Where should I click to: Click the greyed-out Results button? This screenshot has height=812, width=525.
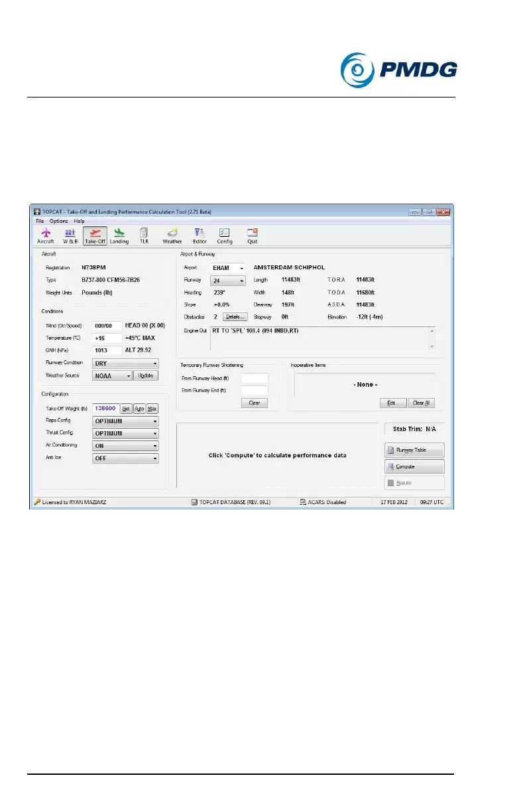pos(414,482)
